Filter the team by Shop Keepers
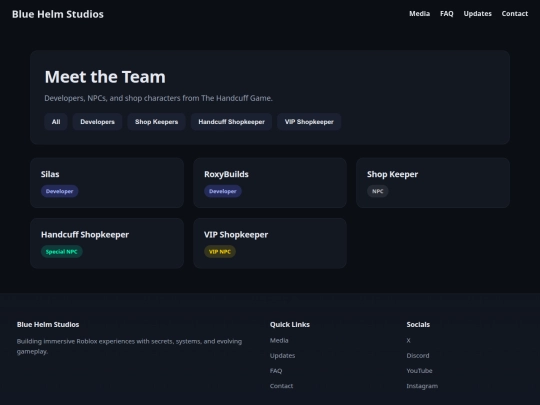This screenshot has height=405, width=540. tap(156, 122)
